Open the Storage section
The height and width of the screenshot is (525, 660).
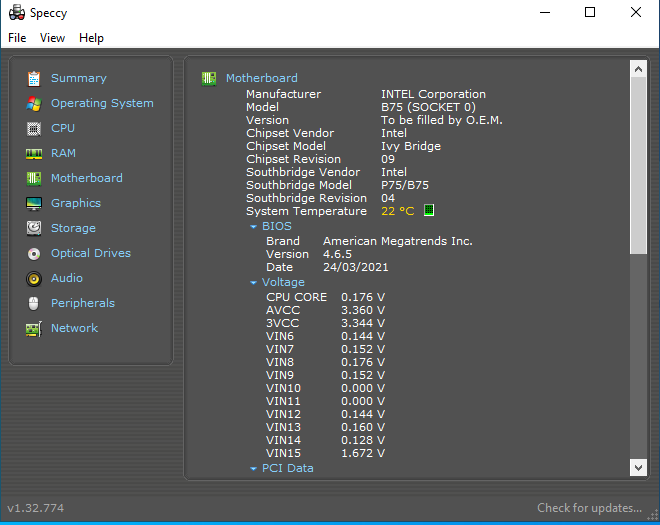tap(73, 228)
